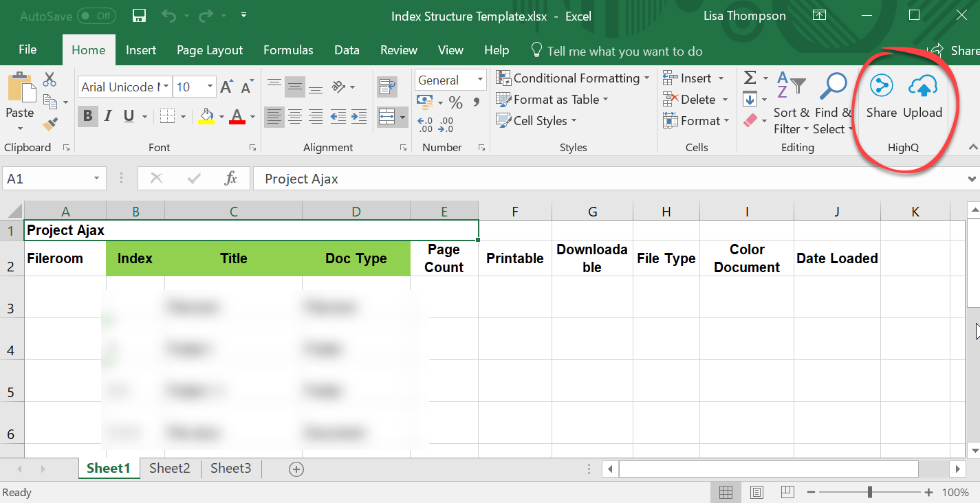Toggle the AutoSave switch

tap(96, 16)
